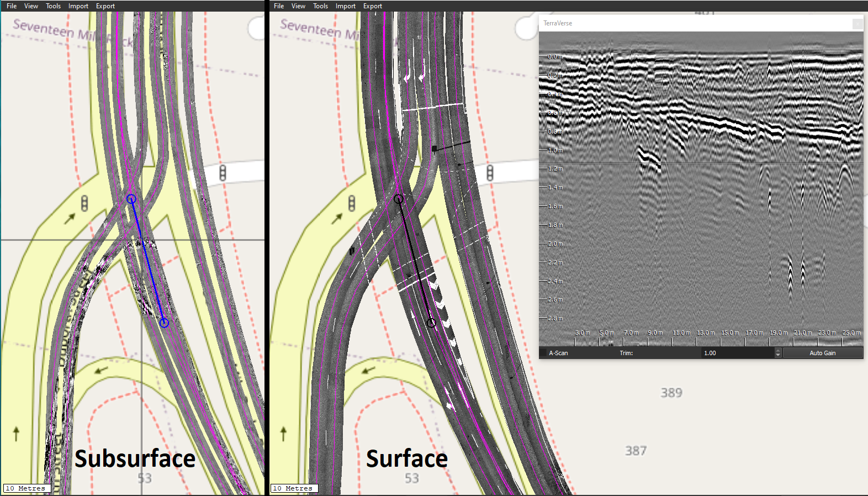
Task: Decrease Trim value with the down arrow
Action: (x=778, y=355)
